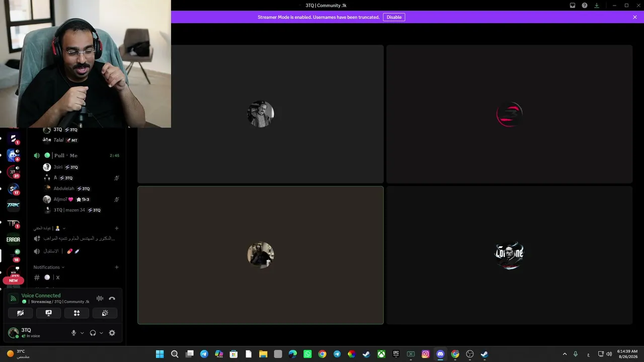
Task: Select user 3siri in voice channel
Action: tap(80, 167)
